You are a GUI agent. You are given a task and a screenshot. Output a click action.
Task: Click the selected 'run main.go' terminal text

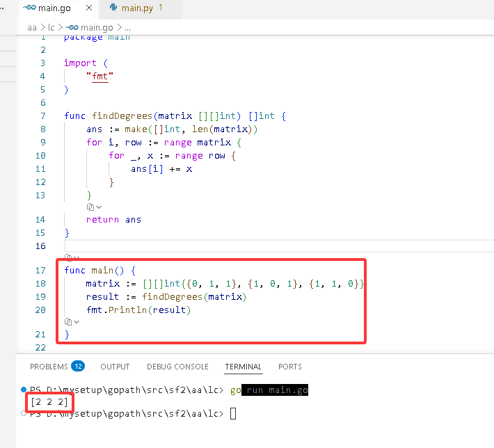click(275, 390)
